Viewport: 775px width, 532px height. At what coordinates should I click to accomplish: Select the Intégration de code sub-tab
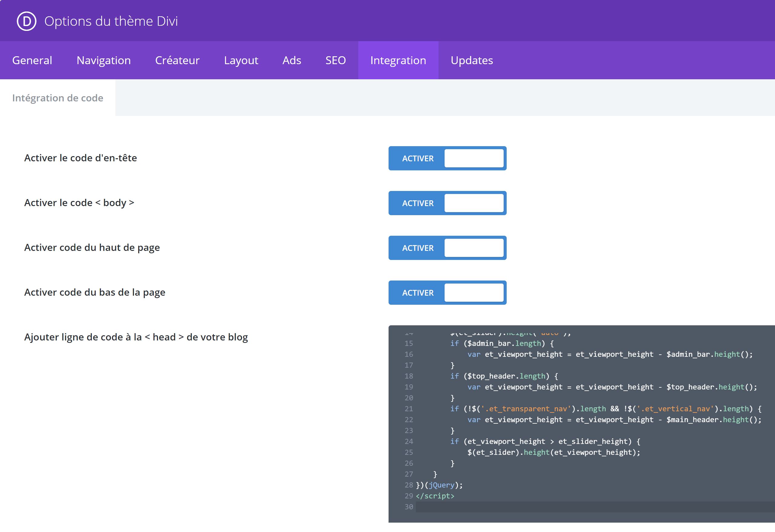pyautogui.click(x=58, y=98)
